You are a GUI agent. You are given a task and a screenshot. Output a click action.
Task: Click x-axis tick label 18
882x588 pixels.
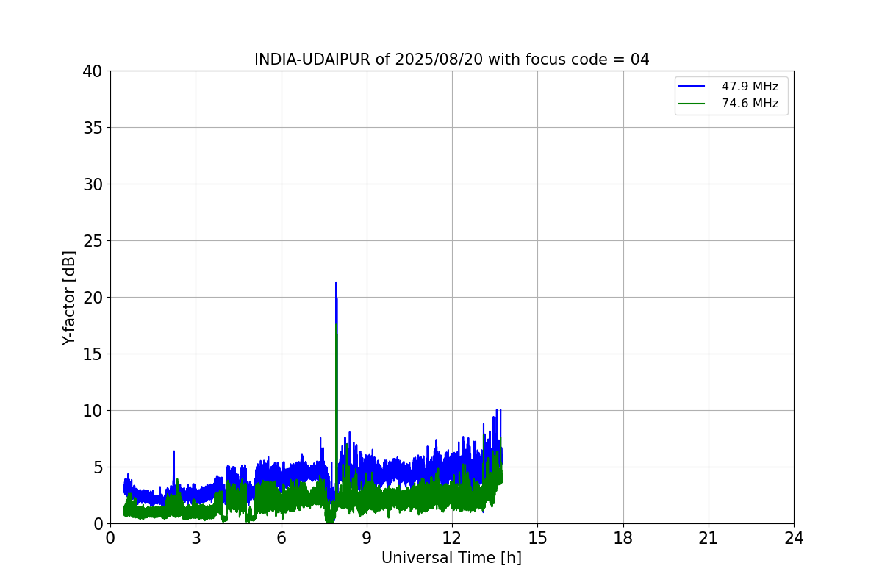click(x=623, y=538)
